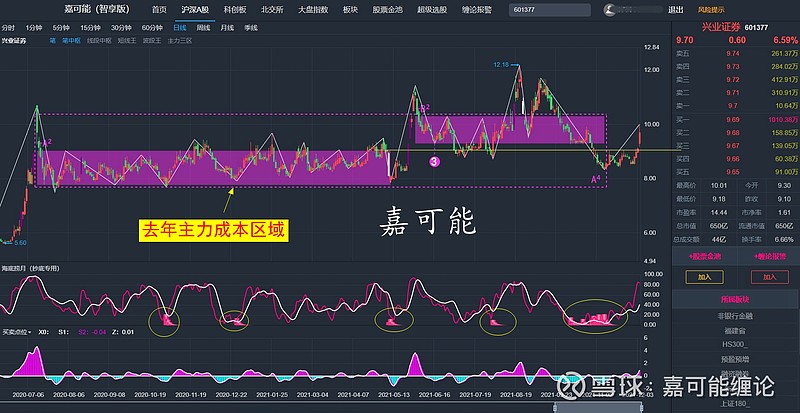Click the 卖一 price 9.7
The height and width of the screenshot is (413, 800).
click(733, 106)
